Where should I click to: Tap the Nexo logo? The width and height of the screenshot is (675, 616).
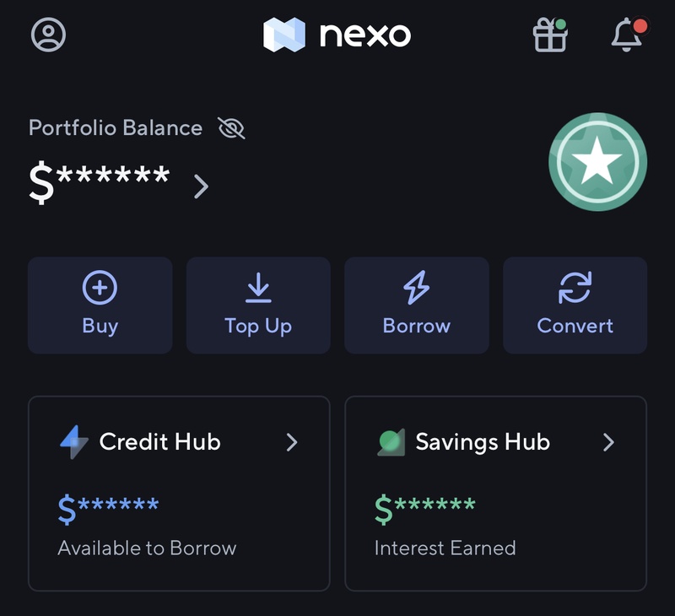[337, 35]
